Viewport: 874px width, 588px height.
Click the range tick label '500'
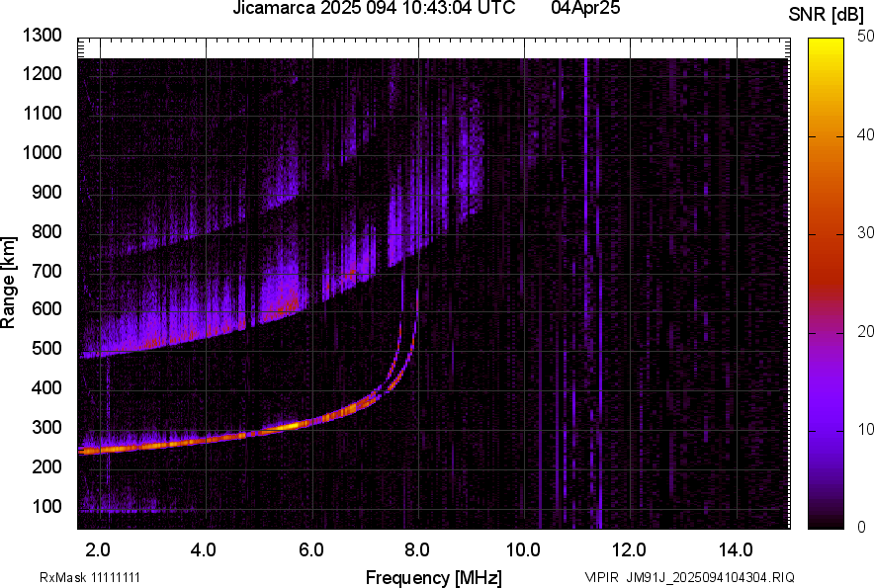(x=46, y=348)
